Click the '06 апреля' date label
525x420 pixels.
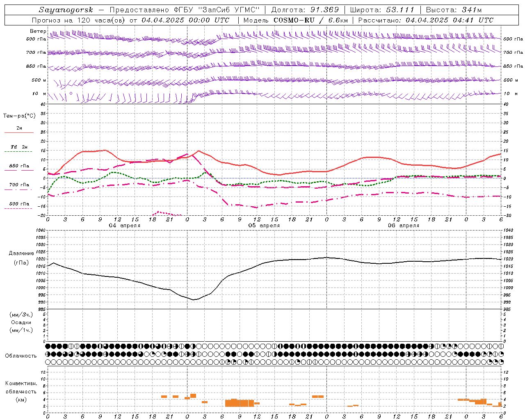point(404,226)
